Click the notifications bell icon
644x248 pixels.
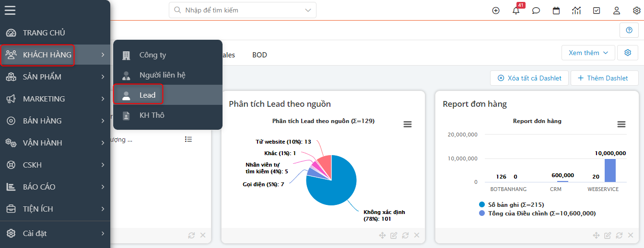point(516,11)
